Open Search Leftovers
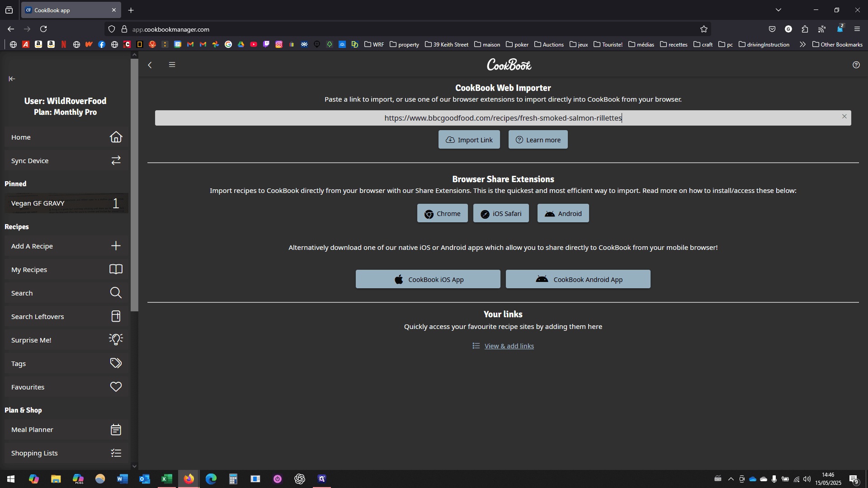The height and width of the screenshot is (488, 868). 66,316
